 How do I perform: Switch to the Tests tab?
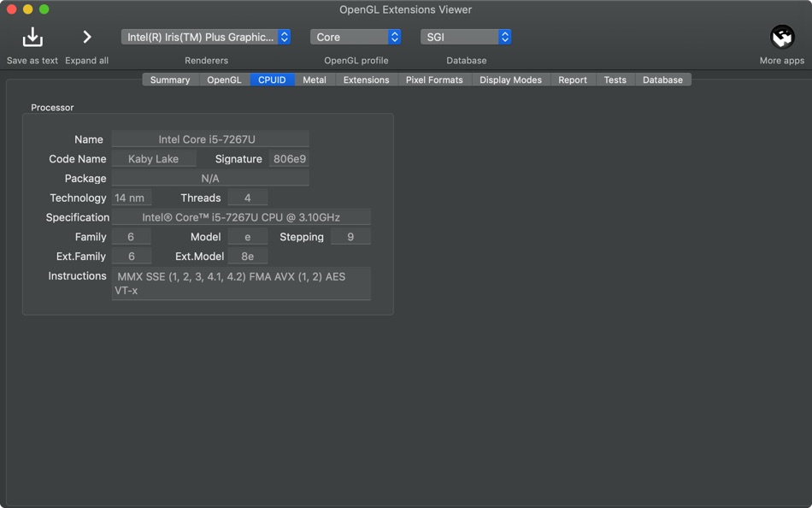click(615, 80)
